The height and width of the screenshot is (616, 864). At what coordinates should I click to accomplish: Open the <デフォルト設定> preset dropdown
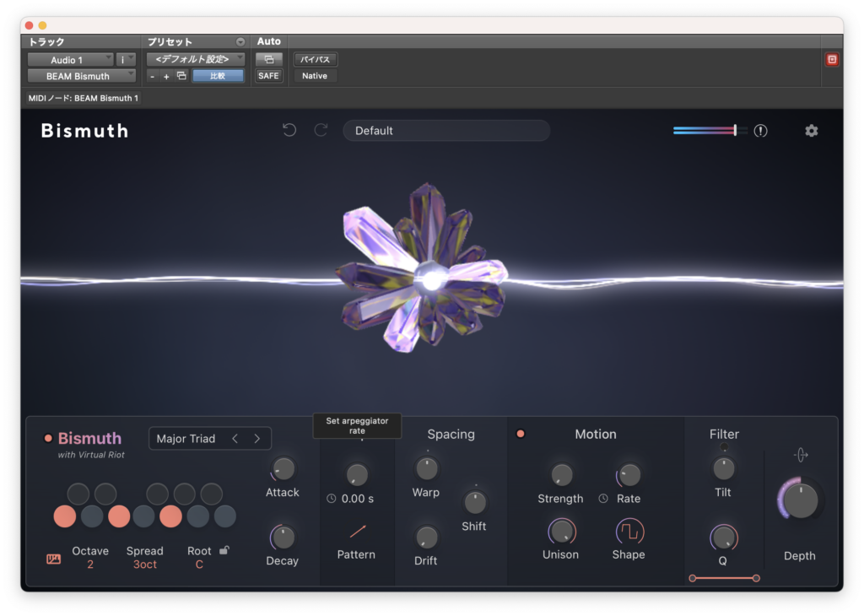(196, 59)
